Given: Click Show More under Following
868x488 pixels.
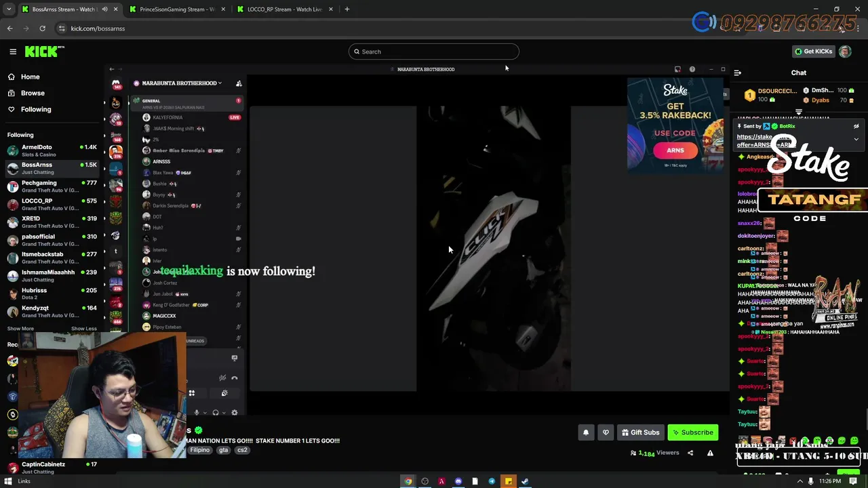Looking at the screenshot, I should (20, 329).
